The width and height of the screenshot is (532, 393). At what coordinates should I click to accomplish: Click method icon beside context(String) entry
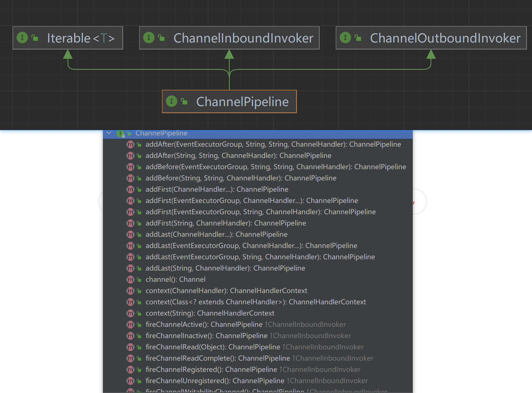pos(130,313)
